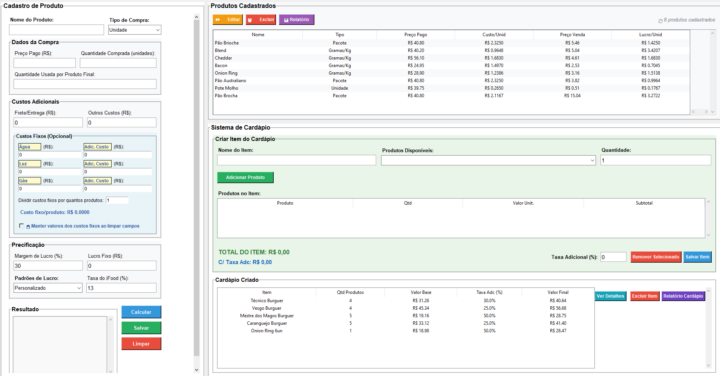Focus the Quantidade Comprada field
This screenshot has width=720, height=376.
(x=118, y=63)
